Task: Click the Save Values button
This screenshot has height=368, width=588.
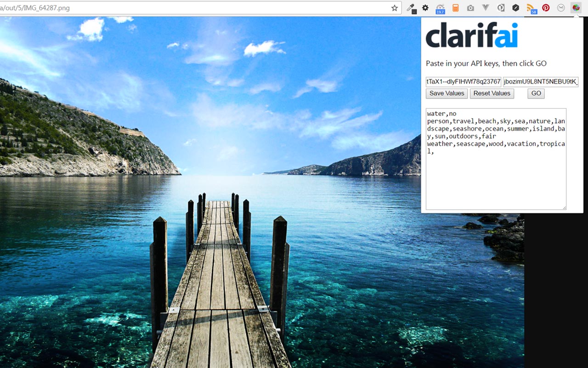Action: pyautogui.click(x=446, y=93)
